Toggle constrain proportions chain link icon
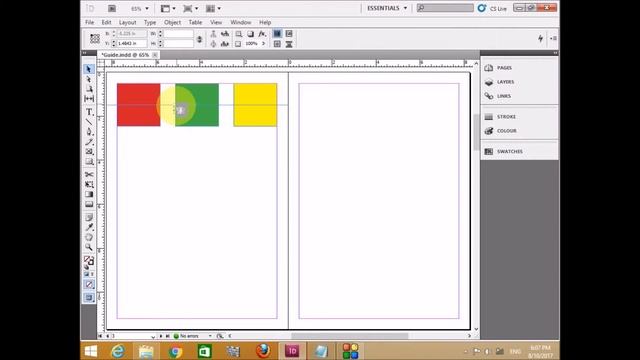This screenshot has width=640, height=360. [x=199, y=39]
